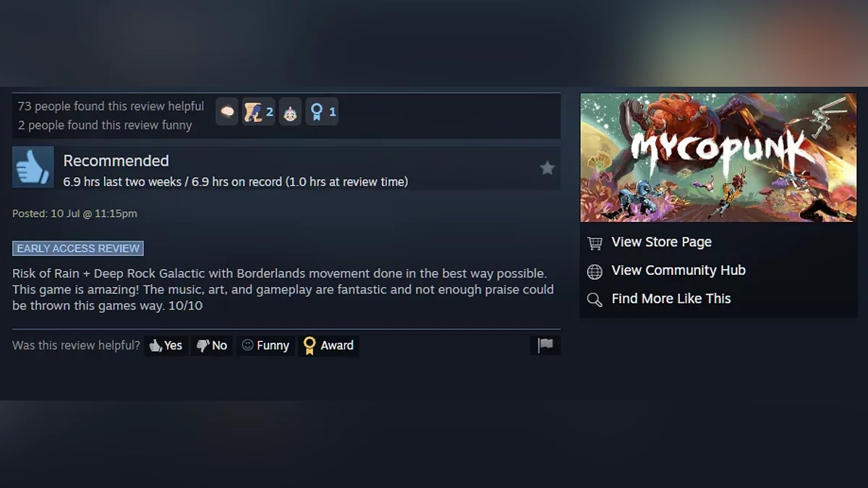Open the View Store Page link
Screen dimensions: 868x488
(661, 242)
